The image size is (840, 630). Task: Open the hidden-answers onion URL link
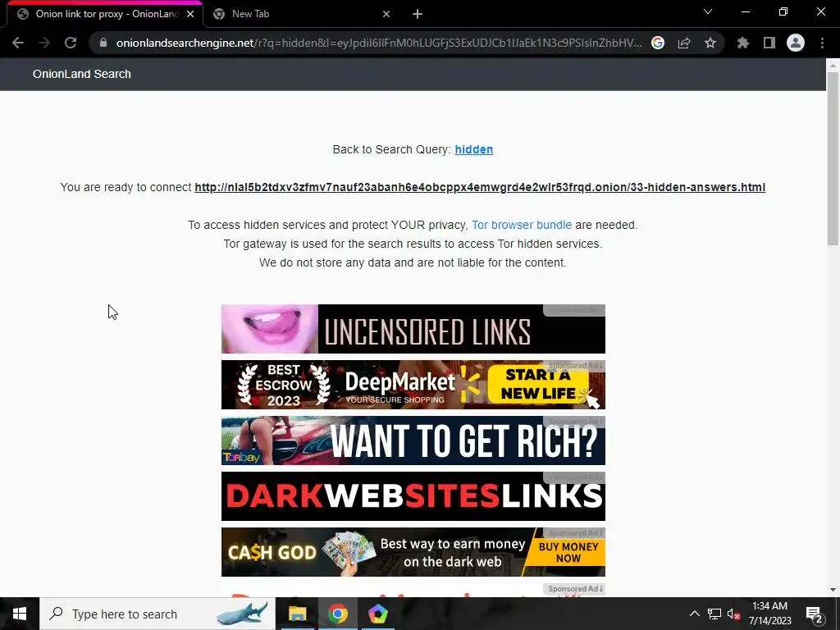click(x=479, y=187)
